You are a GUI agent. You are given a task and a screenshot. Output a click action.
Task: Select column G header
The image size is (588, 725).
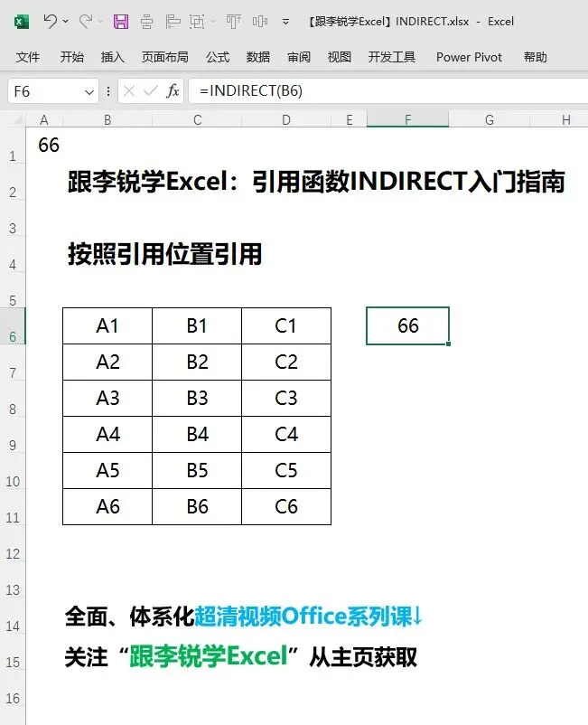pos(490,120)
